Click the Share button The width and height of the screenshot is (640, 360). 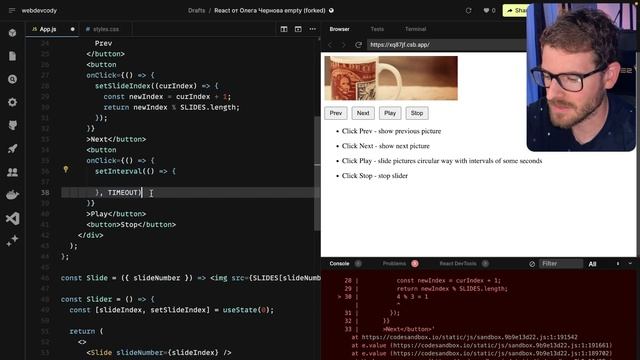515,11
